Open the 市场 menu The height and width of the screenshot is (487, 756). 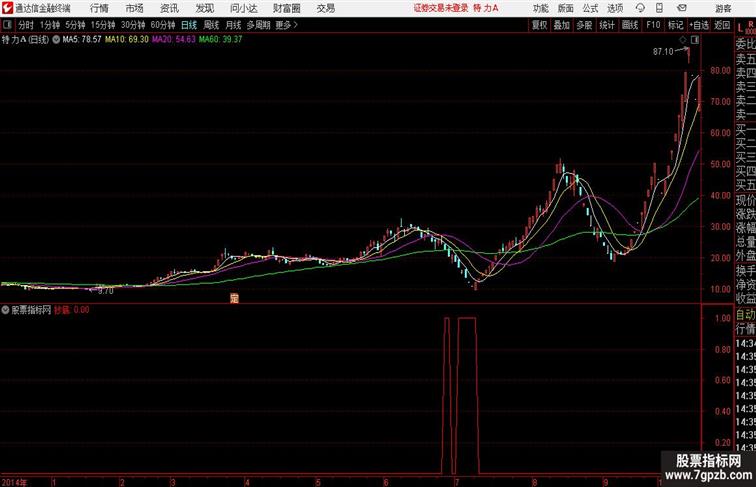(x=135, y=8)
